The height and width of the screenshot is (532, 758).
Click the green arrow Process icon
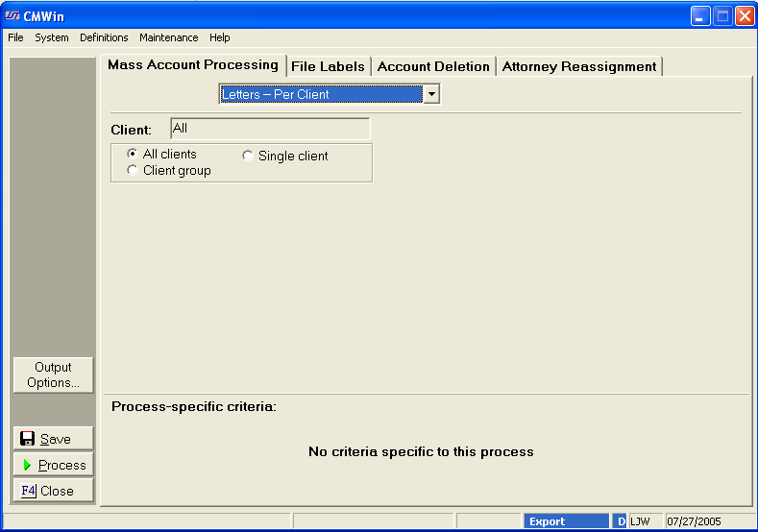click(x=28, y=465)
